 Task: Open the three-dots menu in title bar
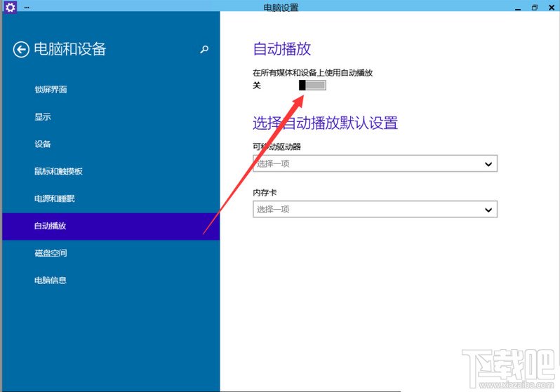[27, 7]
